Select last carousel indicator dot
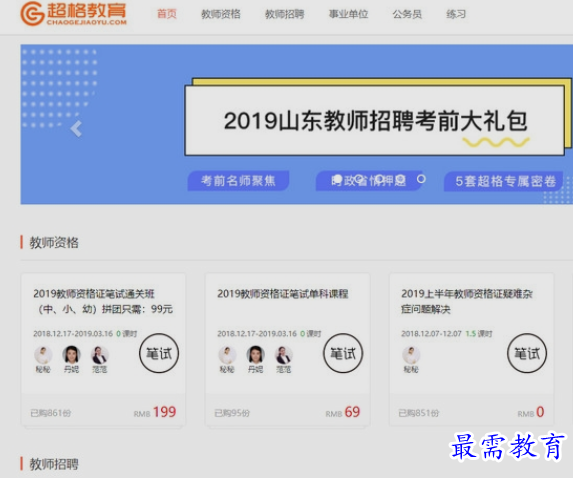573x478 pixels. (421, 179)
